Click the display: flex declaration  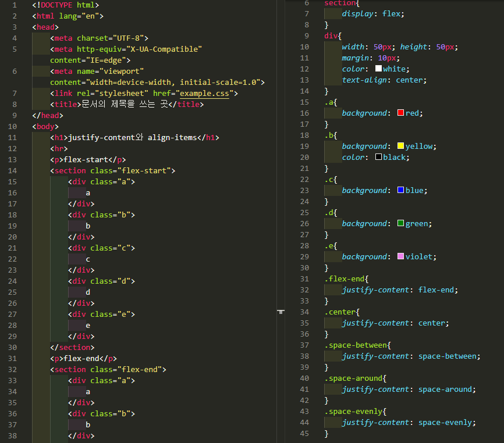click(373, 14)
